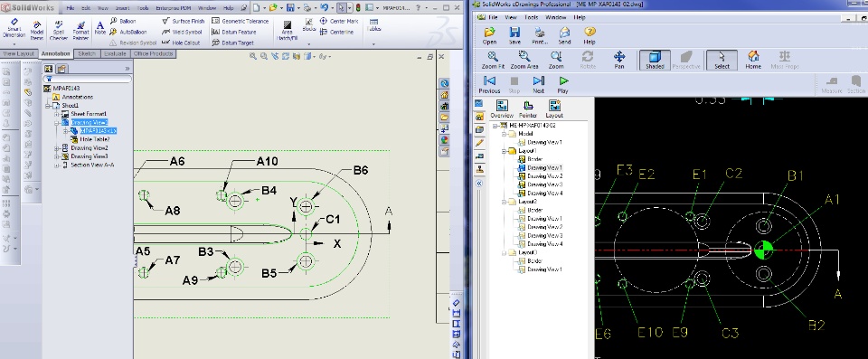Select Drawing View 4 under Layout1
Image resolution: width=868 pixels, height=359 pixels.
coord(540,194)
